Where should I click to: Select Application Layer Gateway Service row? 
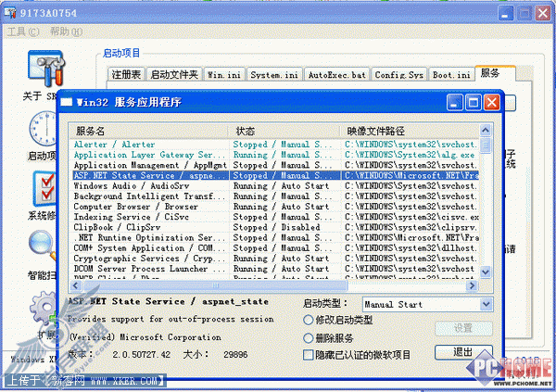tap(275, 155)
